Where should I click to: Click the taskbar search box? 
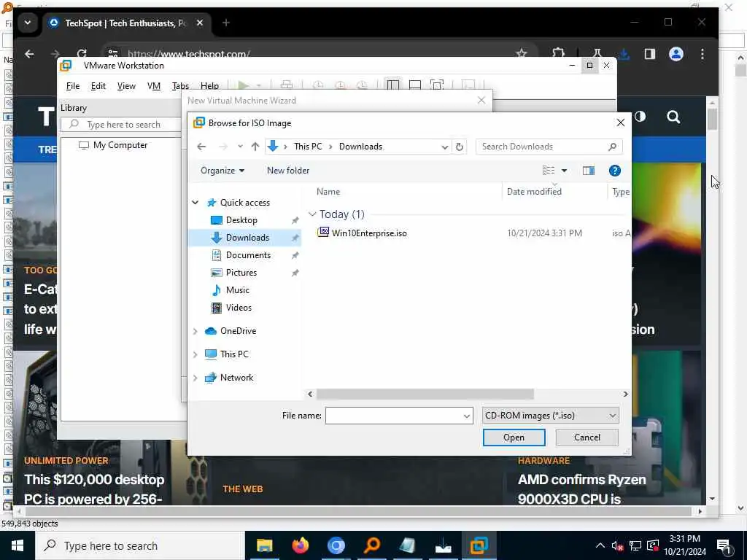tap(139, 545)
